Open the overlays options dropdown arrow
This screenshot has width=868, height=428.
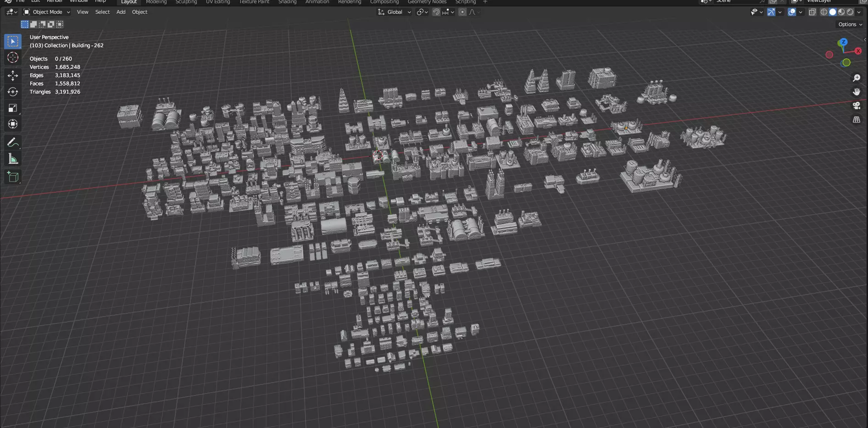coord(801,12)
